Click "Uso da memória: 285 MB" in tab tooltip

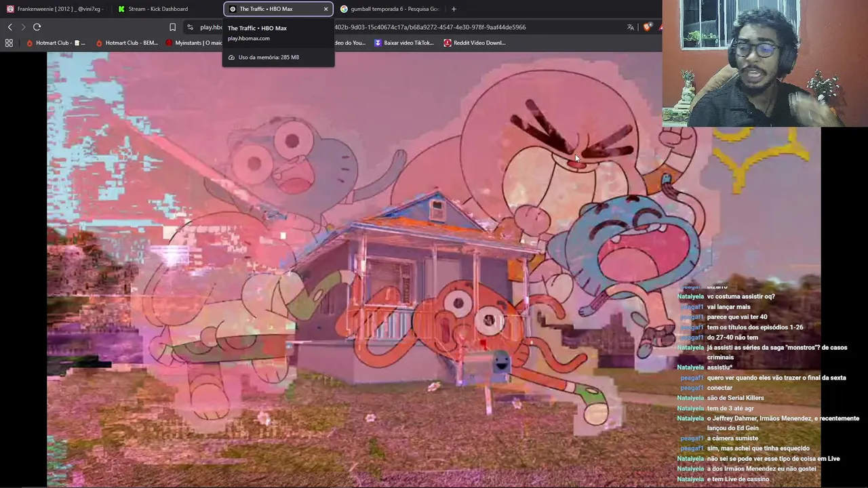[x=269, y=57]
